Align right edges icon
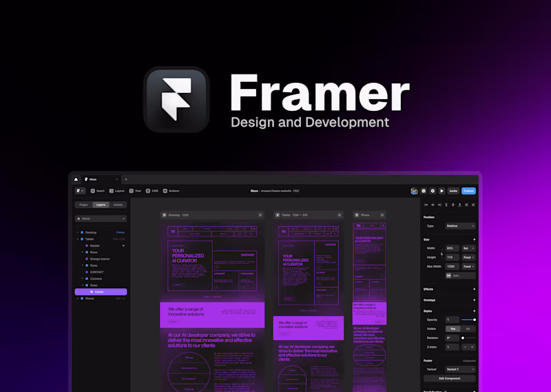551x392 pixels. [439, 205]
